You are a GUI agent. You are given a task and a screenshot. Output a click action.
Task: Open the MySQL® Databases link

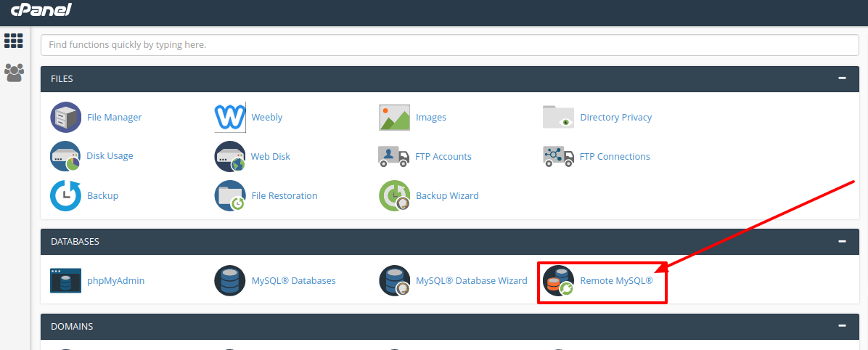click(293, 281)
